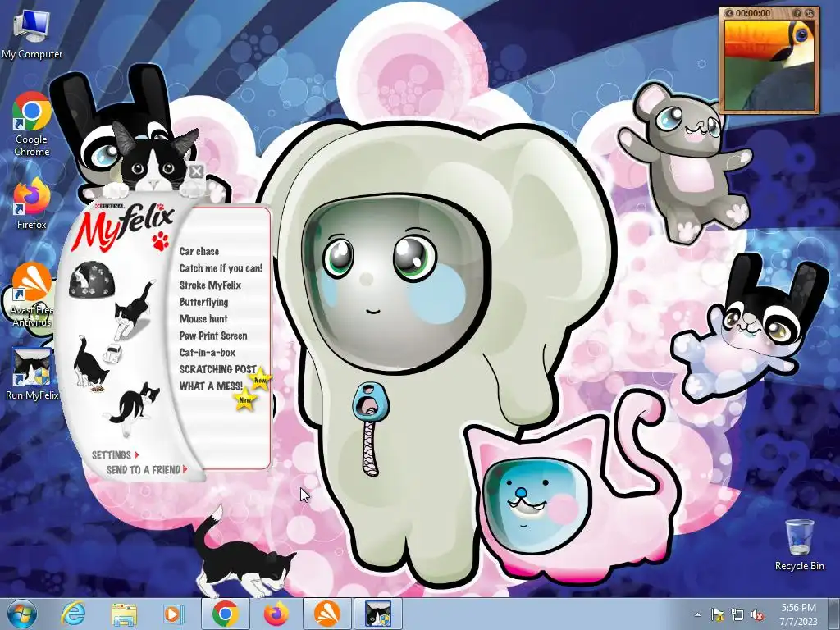Open Windows Explorer folder in the taskbar
The image size is (840, 630).
tap(124, 614)
